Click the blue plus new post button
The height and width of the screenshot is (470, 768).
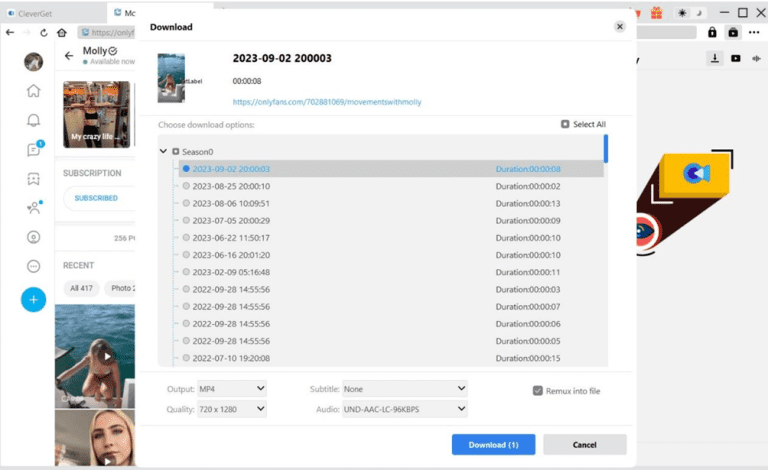(33, 299)
